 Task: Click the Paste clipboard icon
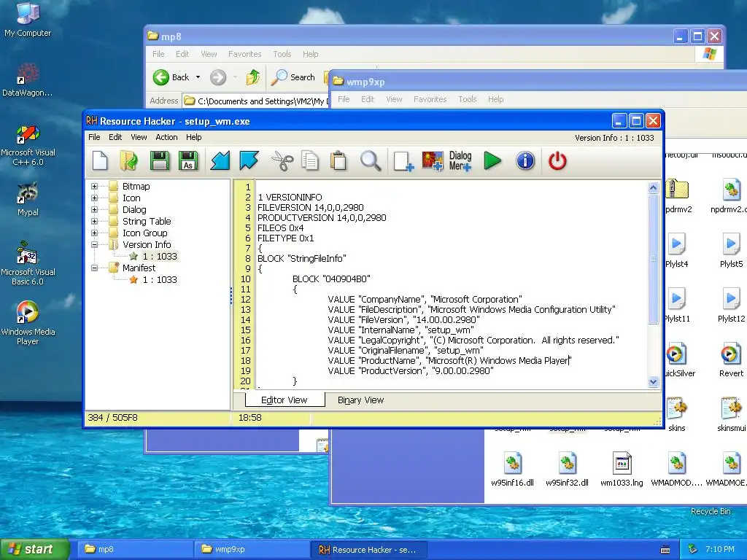tap(338, 160)
